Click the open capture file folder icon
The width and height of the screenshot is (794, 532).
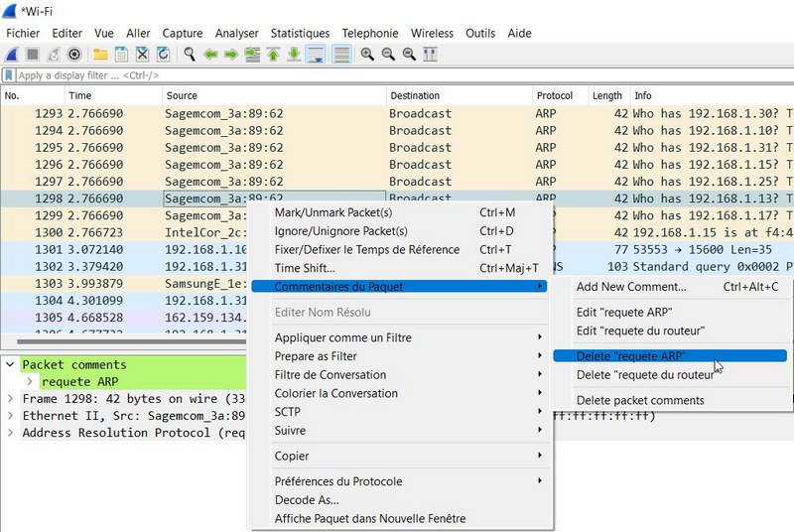tap(100, 54)
